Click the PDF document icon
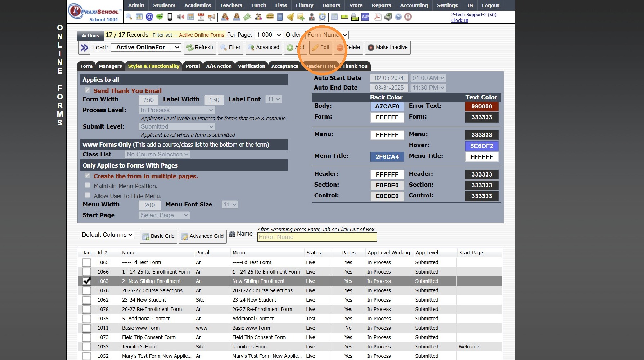This screenshot has width=644, height=360. pos(378,17)
